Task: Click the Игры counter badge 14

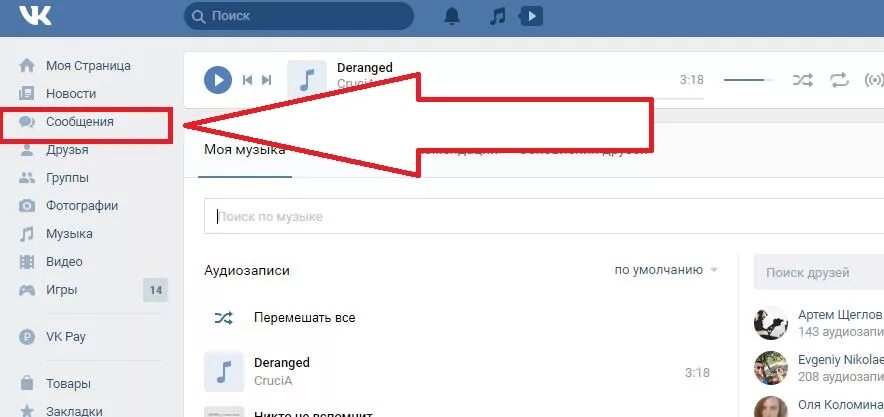Action: pos(156,291)
